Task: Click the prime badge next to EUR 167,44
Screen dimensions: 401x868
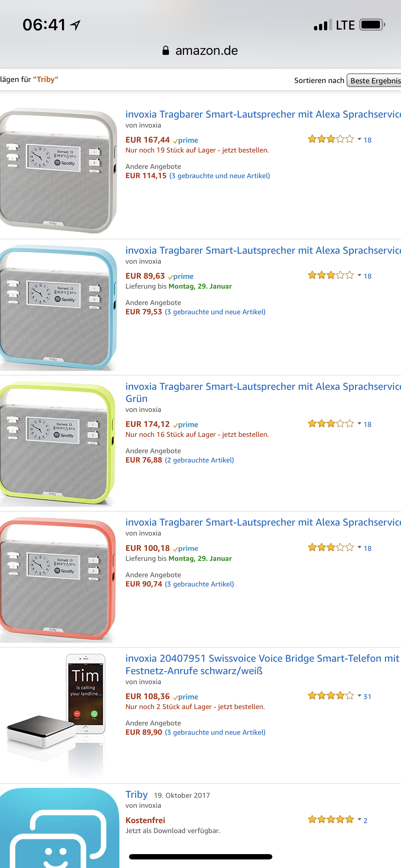Action: (186, 140)
